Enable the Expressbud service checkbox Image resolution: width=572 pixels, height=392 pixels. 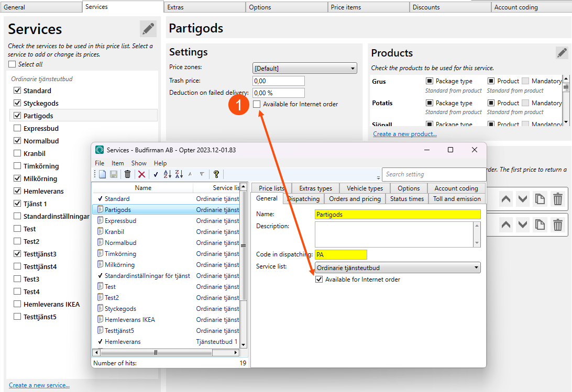pos(17,128)
